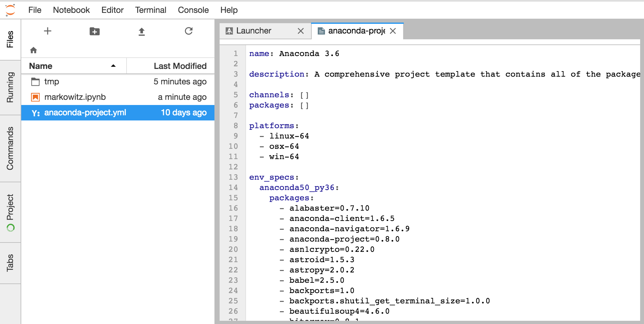Switch to the Launcher tab
The width and height of the screenshot is (644, 324).
(254, 31)
